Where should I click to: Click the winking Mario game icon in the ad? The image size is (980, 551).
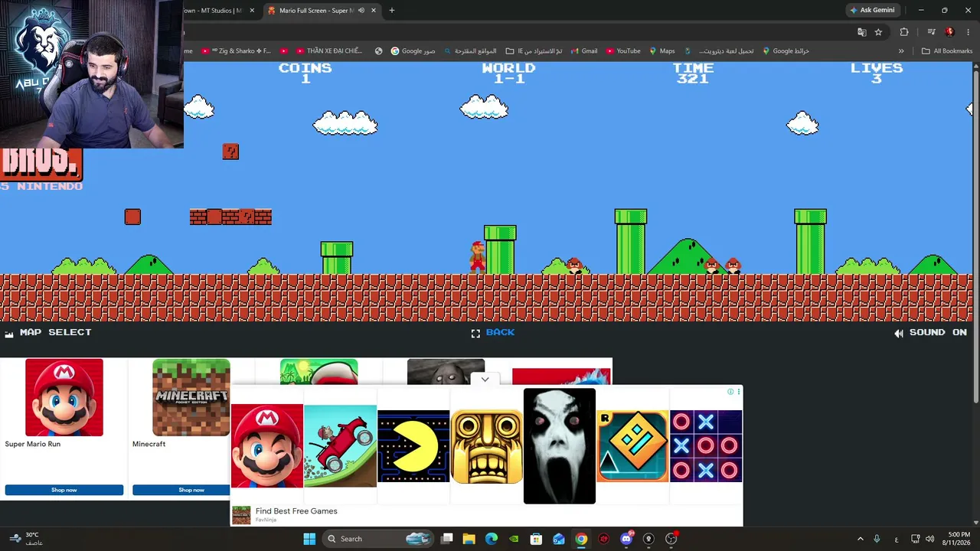pyautogui.click(x=267, y=446)
